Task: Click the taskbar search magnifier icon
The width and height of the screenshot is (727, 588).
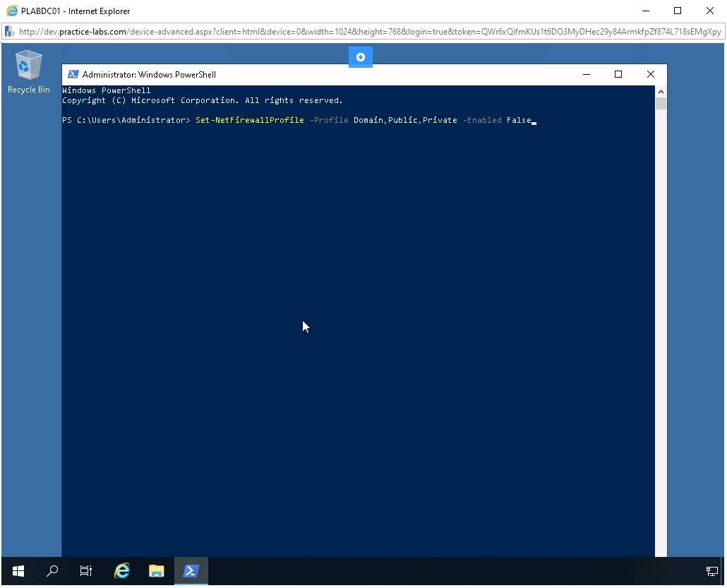Action: tap(52, 571)
